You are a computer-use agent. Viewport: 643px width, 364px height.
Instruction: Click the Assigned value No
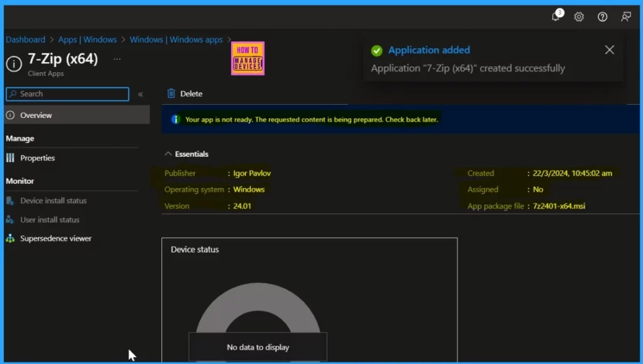coord(538,190)
